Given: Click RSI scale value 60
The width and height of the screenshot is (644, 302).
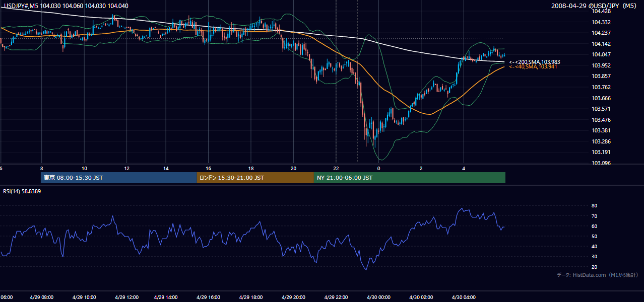Looking at the screenshot, I should coord(595,226).
